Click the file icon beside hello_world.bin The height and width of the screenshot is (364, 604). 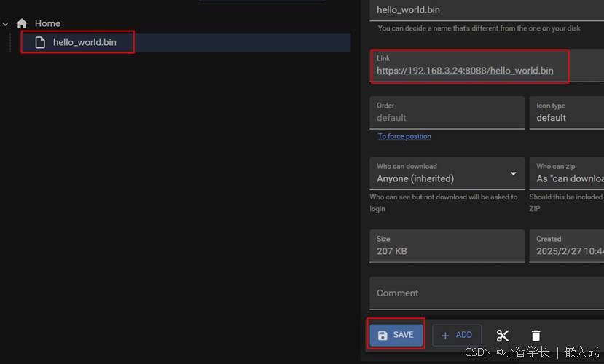[x=40, y=42]
